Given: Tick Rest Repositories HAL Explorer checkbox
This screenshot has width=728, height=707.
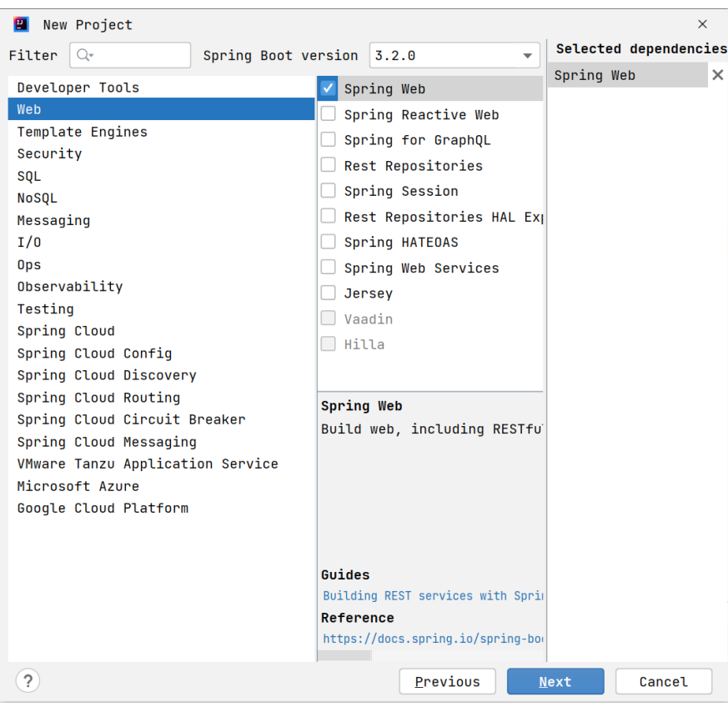Looking at the screenshot, I should 329,216.
